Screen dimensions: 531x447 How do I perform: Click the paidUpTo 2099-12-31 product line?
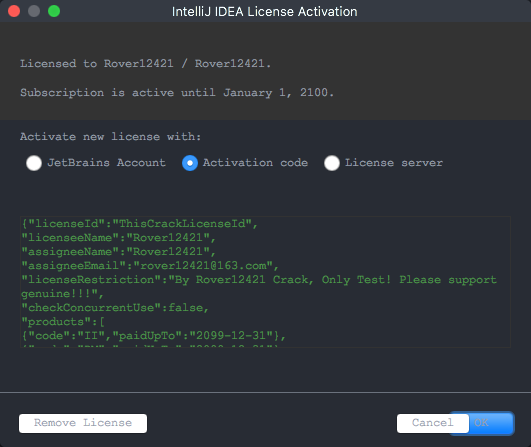[x=153, y=336]
